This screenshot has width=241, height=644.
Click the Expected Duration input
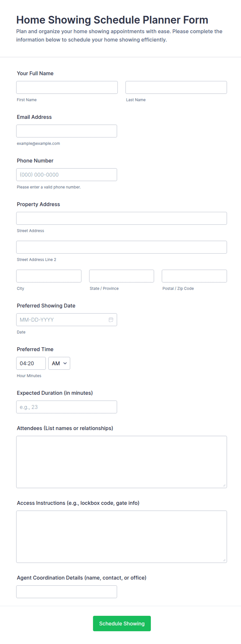pyautogui.click(x=67, y=407)
